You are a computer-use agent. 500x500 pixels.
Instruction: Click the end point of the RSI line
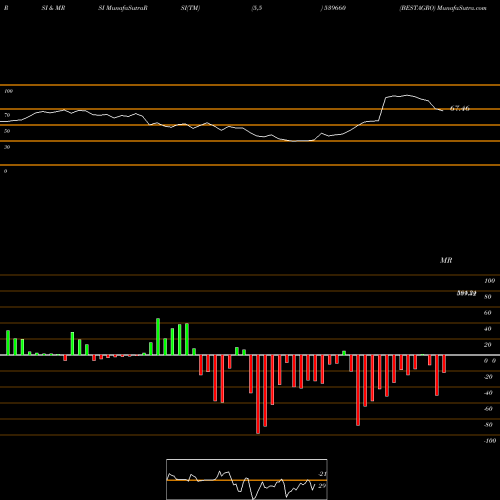(443, 110)
